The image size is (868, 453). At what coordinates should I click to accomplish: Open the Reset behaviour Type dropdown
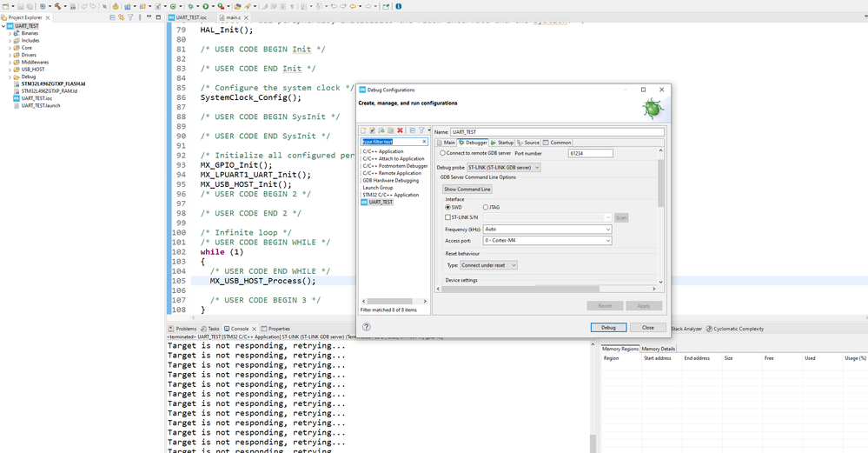pos(489,265)
